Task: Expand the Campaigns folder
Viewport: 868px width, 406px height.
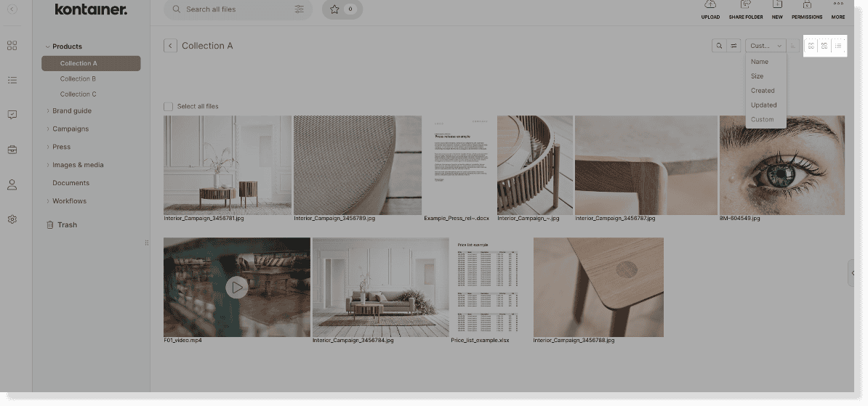Action: coord(47,129)
